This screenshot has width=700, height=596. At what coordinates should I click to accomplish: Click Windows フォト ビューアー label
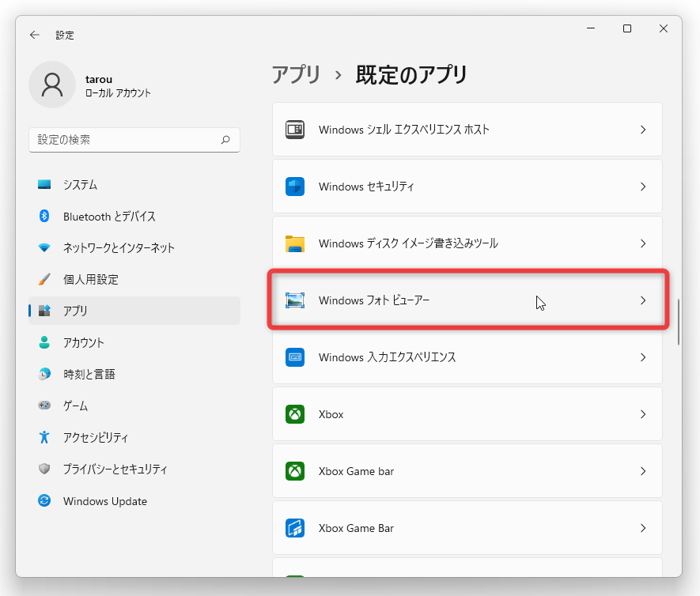tap(373, 300)
